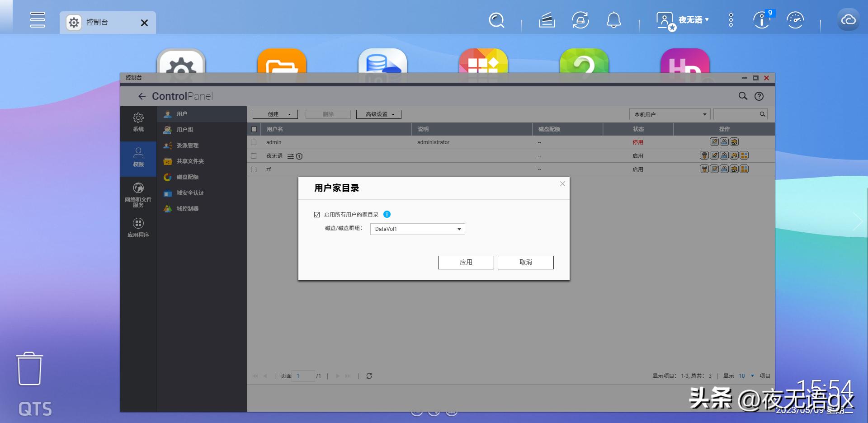Viewport: 868px width, 423px height.
Task: Expand the Advanced Settings dropdown button
Action: [x=378, y=114]
